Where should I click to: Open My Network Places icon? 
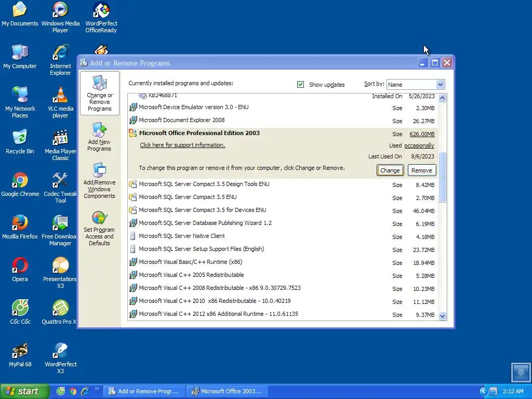coord(20,102)
